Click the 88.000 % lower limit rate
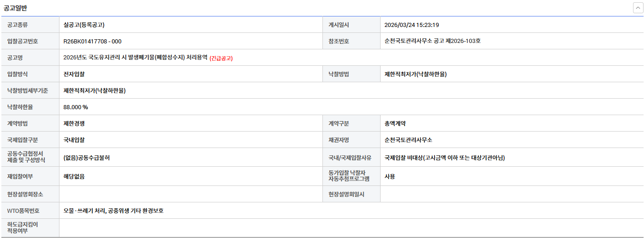644x238 pixels. [x=75, y=107]
